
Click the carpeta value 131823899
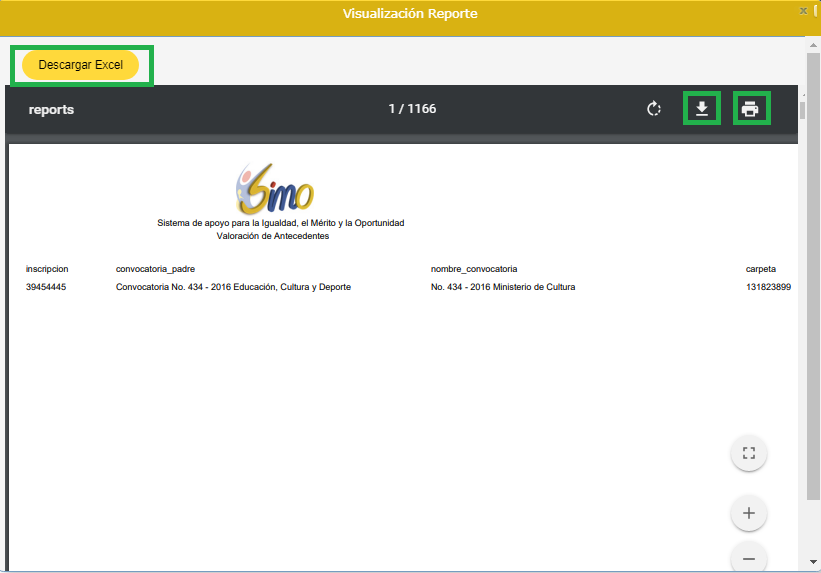(768, 287)
